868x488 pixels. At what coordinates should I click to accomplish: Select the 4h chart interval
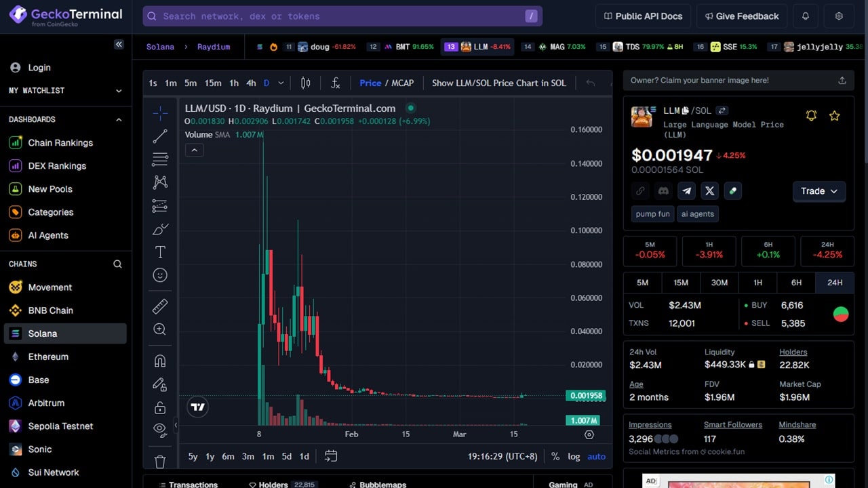point(251,83)
